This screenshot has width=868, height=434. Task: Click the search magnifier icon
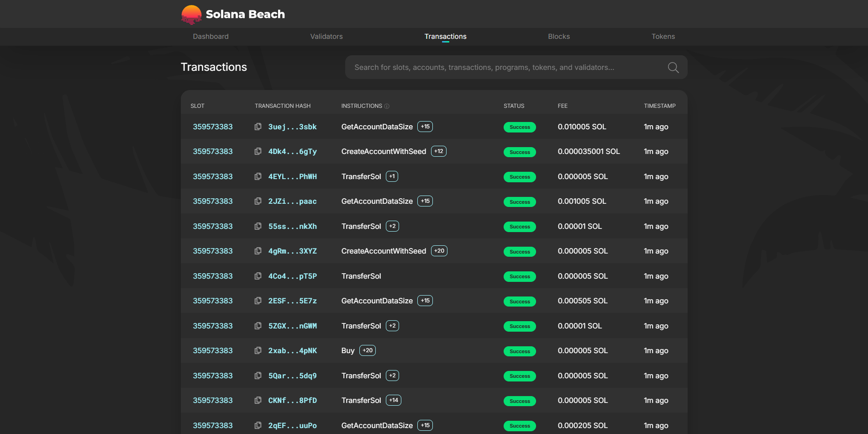tap(673, 67)
